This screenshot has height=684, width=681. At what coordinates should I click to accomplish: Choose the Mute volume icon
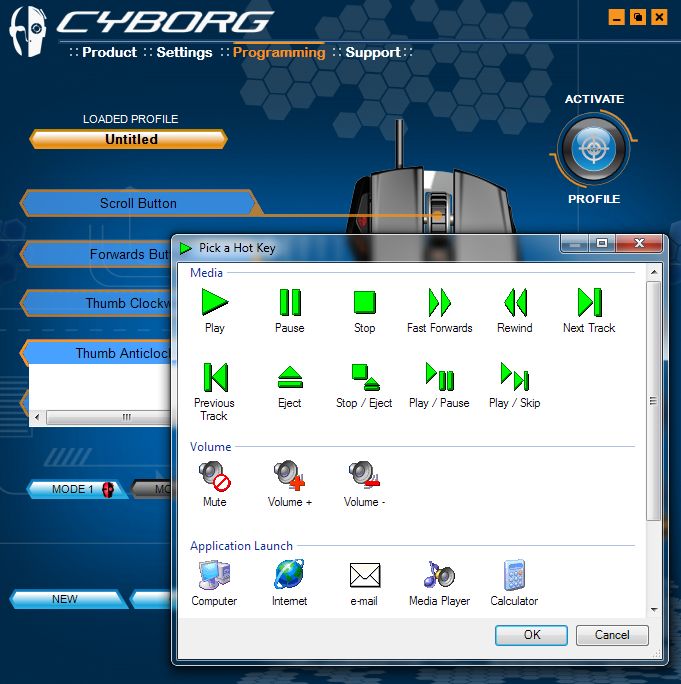[214, 474]
